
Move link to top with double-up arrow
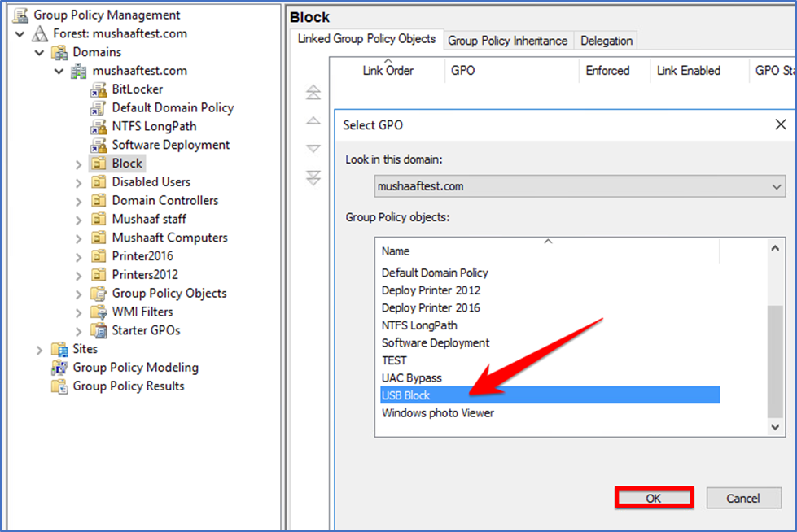pos(313,93)
